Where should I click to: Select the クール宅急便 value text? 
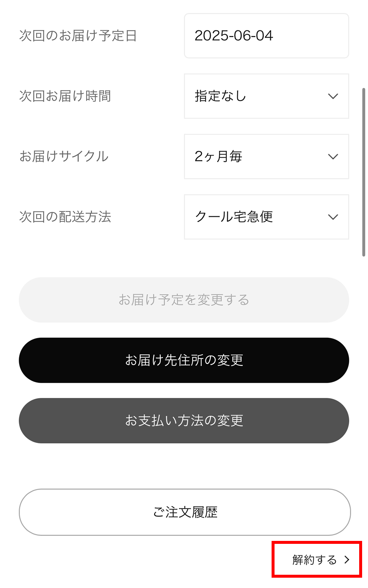[x=234, y=217]
